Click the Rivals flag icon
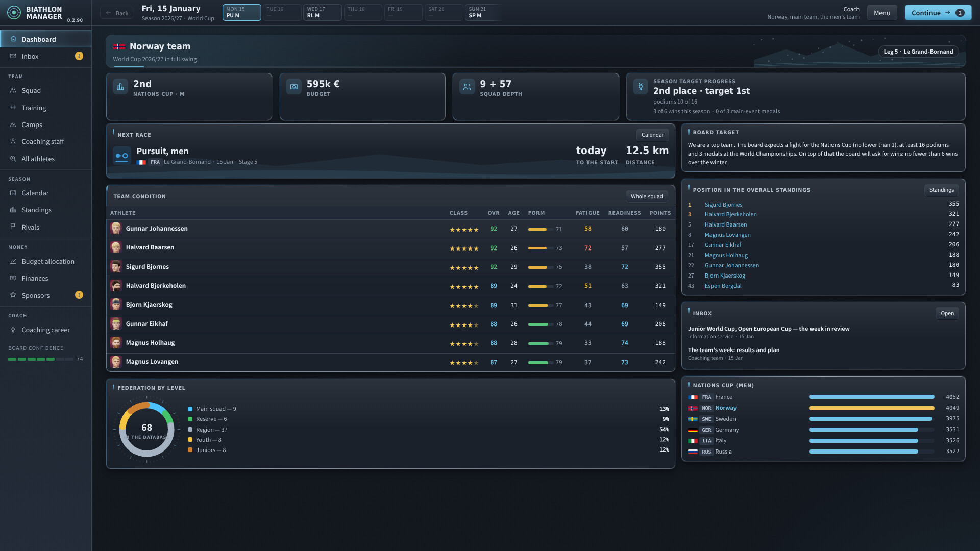980x551 pixels. (x=13, y=227)
